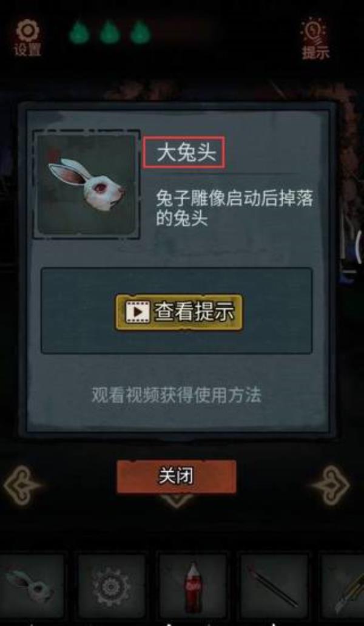Choose the pencil stick inventory item

tap(274, 586)
